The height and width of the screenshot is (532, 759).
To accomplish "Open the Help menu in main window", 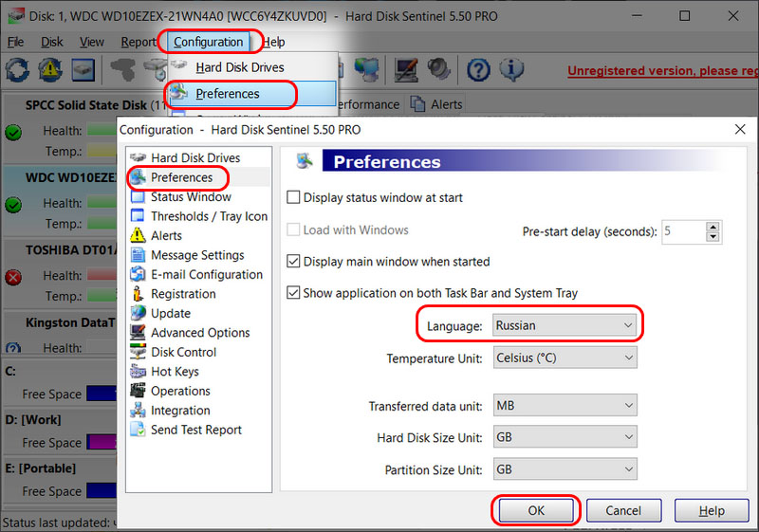I will click(x=274, y=42).
